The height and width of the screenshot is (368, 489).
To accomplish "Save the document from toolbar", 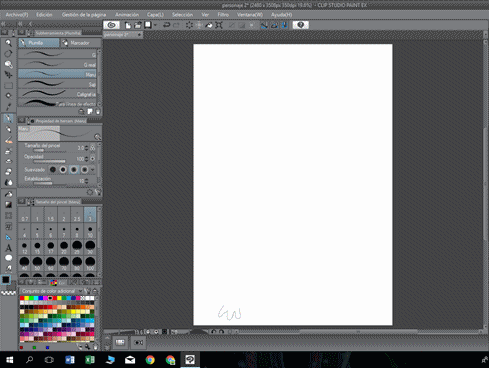I will point(148,25).
